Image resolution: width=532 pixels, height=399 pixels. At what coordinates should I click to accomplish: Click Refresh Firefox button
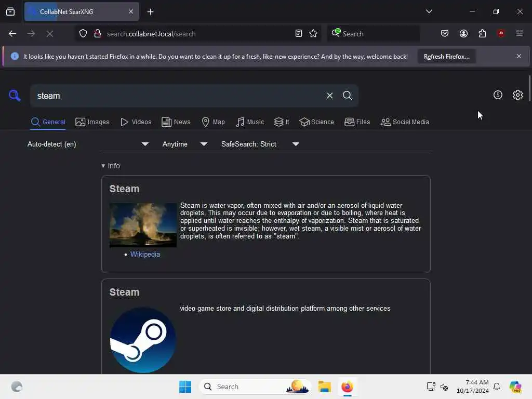(x=446, y=57)
